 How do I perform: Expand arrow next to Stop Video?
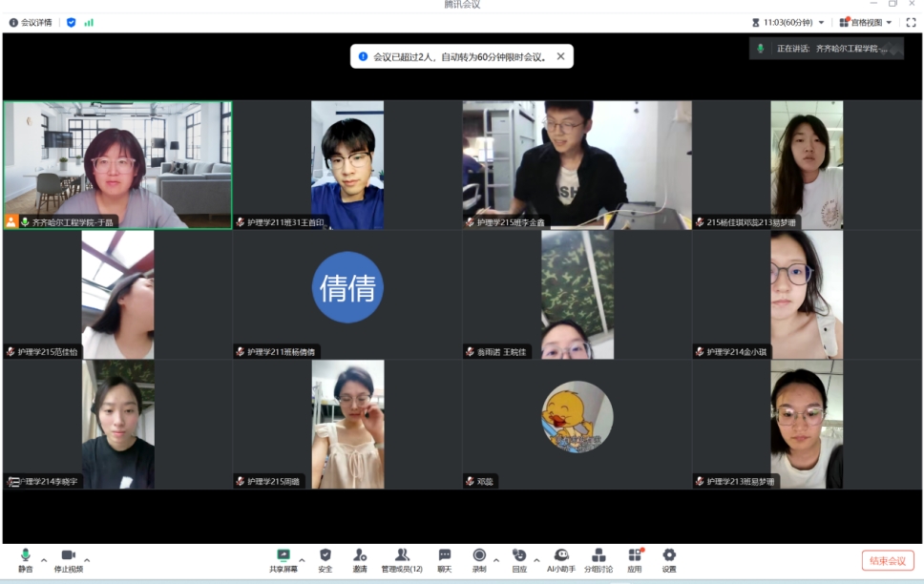(x=87, y=560)
